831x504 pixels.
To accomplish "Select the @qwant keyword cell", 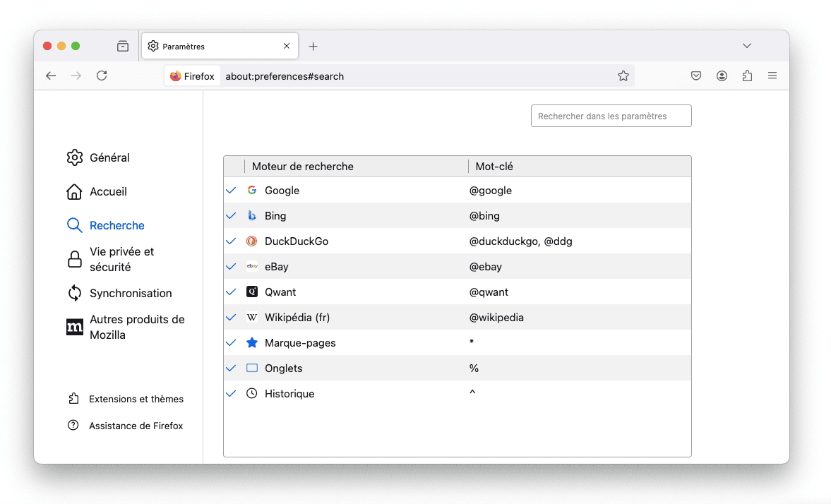I will (x=489, y=292).
